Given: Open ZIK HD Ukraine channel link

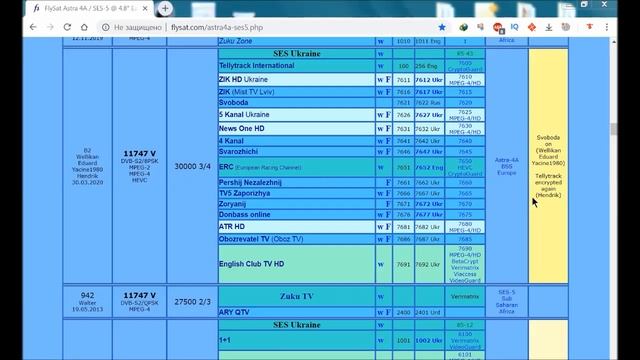Looking at the screenshot, I should [243, 80].
